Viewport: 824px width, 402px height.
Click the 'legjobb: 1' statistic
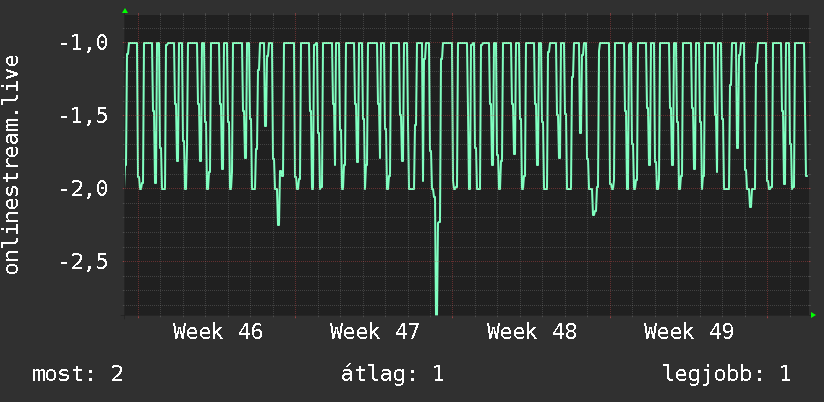[727, 374]
